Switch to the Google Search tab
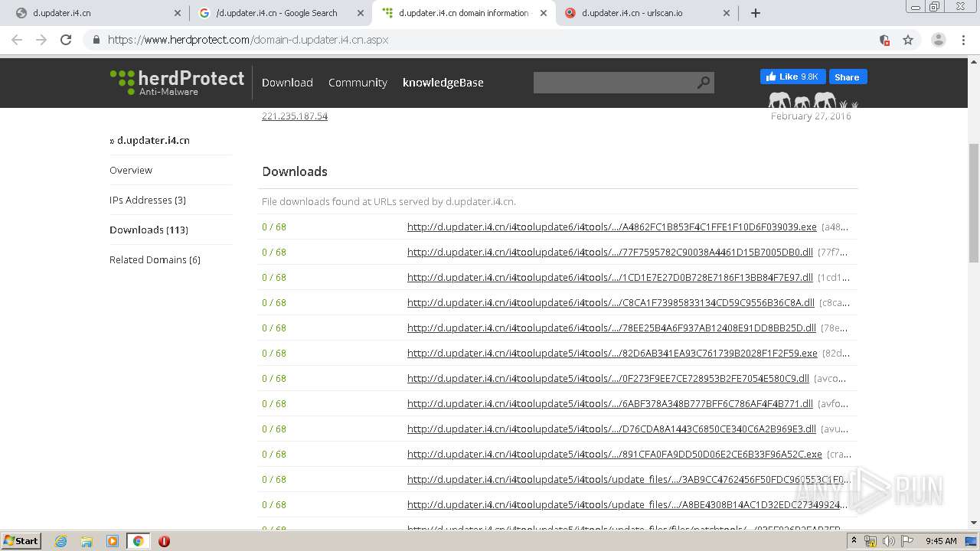 pyautogui.click(x=278, y=13)
